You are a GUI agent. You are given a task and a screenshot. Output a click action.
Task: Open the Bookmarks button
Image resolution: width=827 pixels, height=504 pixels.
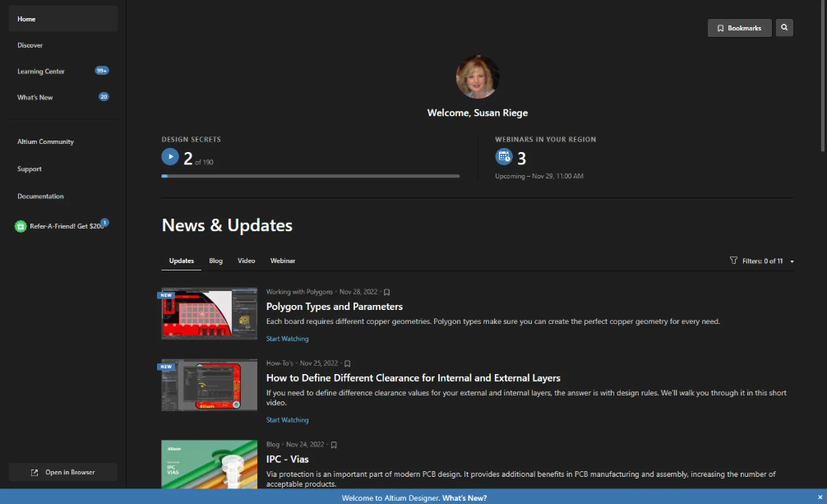(x=739, y=28)
